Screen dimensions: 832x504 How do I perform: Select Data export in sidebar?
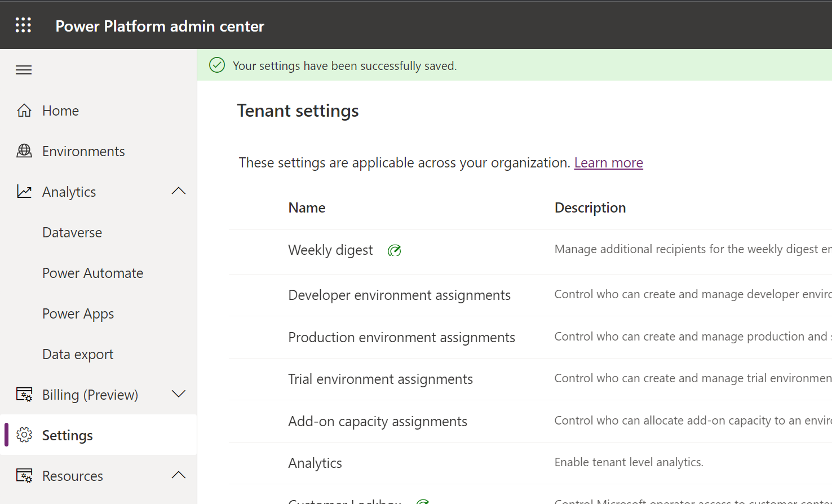[x=78, y=353]
